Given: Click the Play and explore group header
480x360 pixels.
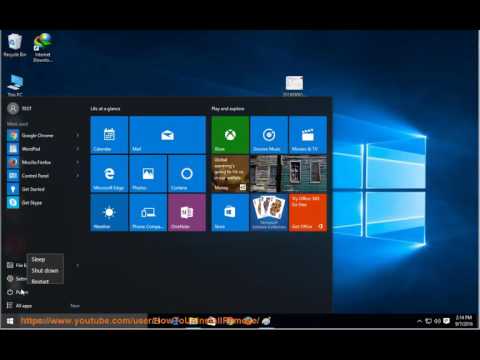Looking at the screenshot, I should (x=228, y=109).
